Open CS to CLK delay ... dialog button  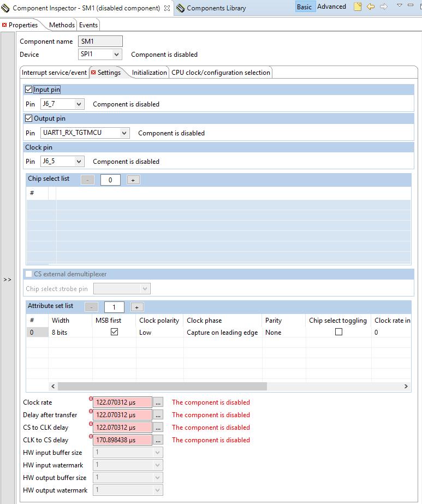[158, 428]
